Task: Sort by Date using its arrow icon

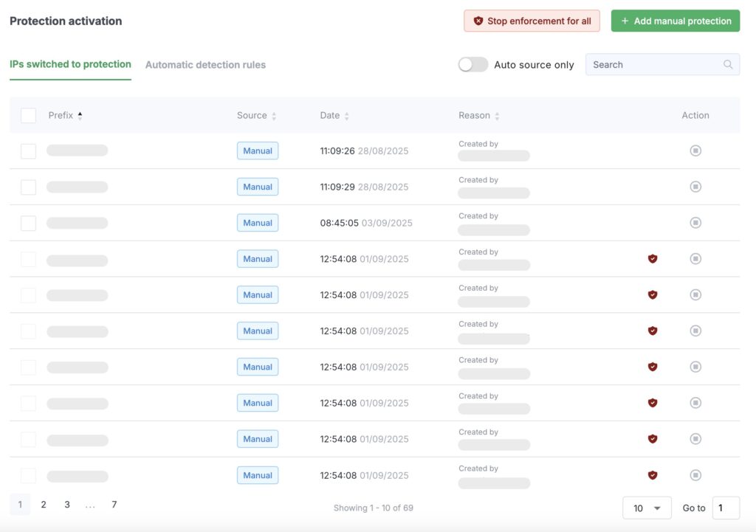Action: pyautogui.click(x=347, y=116)
